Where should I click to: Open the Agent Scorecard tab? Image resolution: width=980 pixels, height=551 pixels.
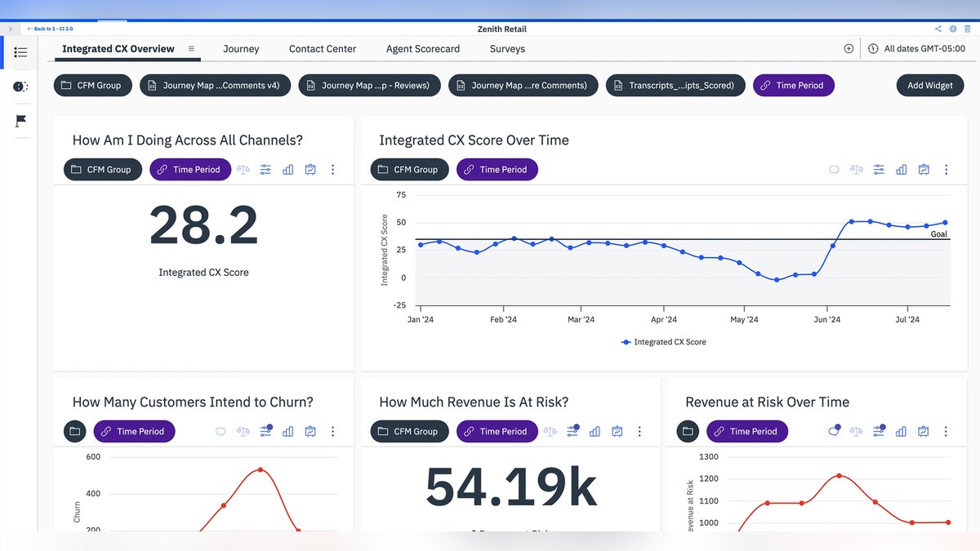coord(423,49)
